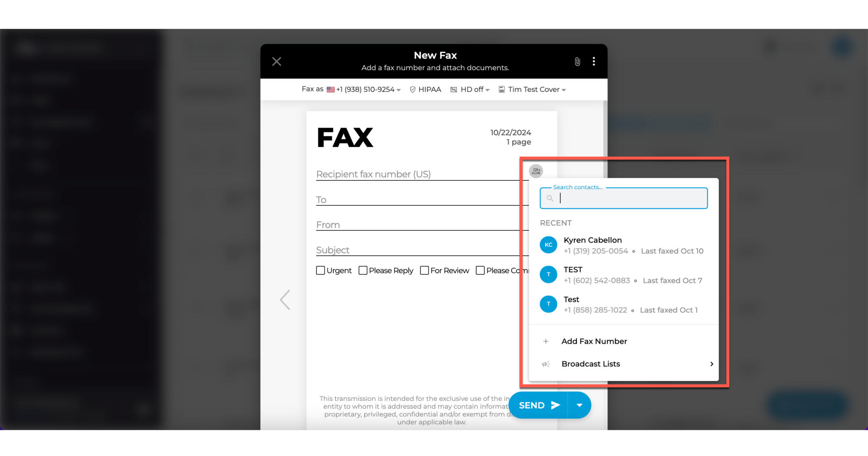Enable the Please Reply option
The width and height of the screenshot is (868, 456).
363,270
